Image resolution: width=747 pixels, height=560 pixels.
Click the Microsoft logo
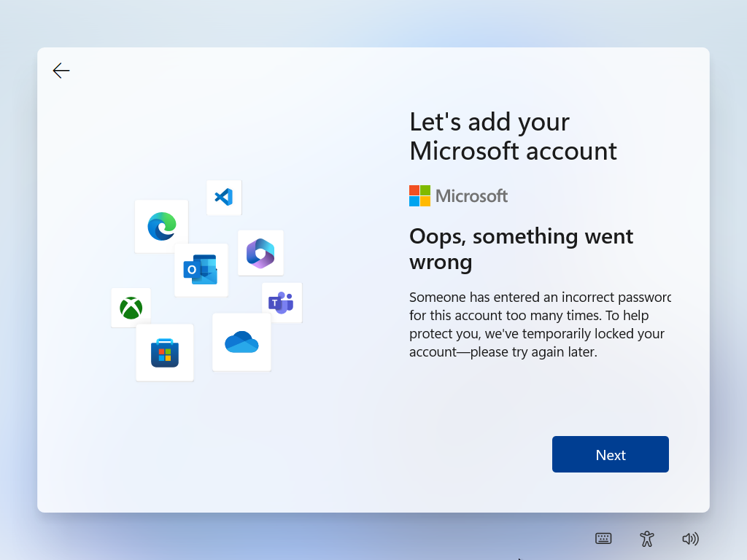(x=458, y=195)
